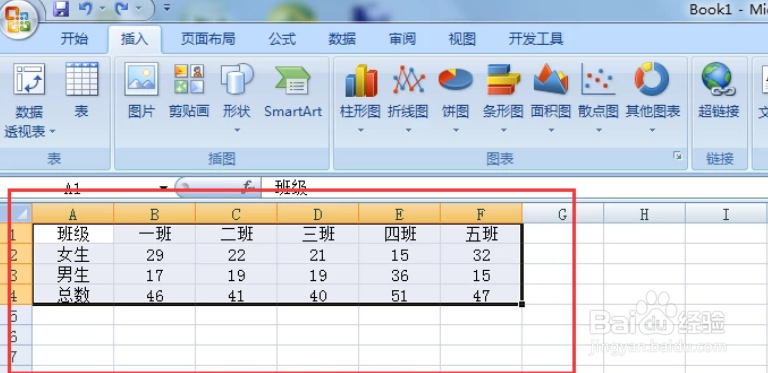Screen dimensions: 768x373
Task: Open the 开发工具 tab
Action: pyautogui.click(x=536, y=39)
